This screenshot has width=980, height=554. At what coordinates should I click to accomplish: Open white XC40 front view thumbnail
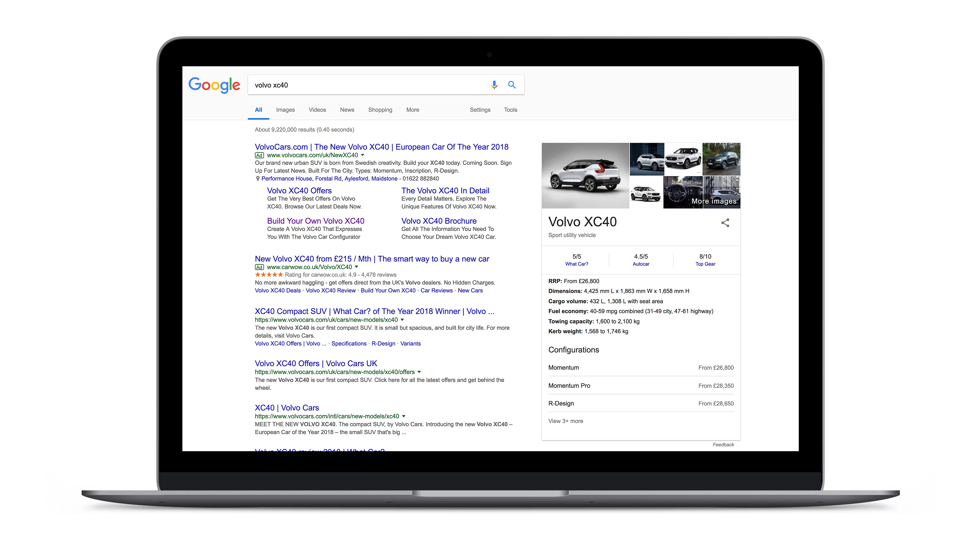pyautogui.click(x=683, y=159)
